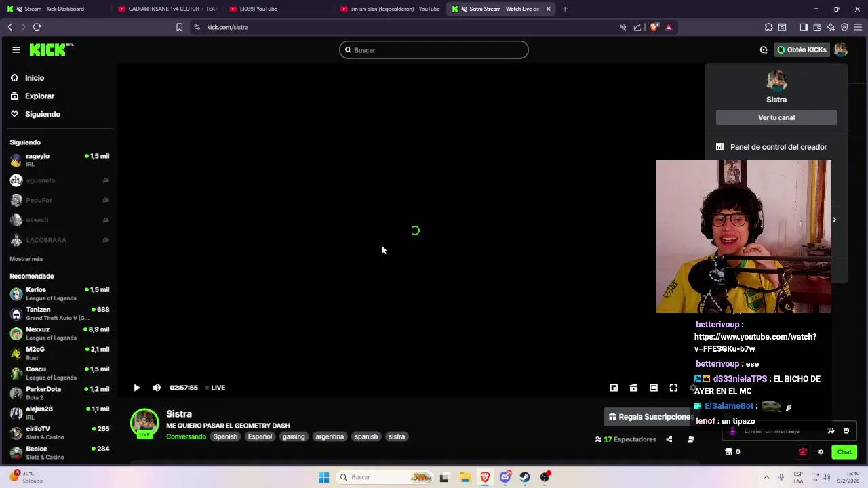Open the shop icon showing 0

pyautogui.click(x=732, y=452)
